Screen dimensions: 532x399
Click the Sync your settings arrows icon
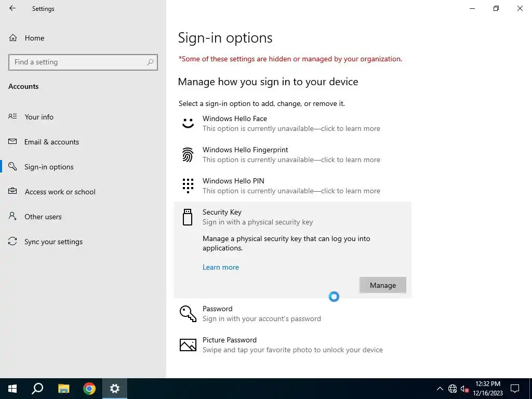point(12,241)
